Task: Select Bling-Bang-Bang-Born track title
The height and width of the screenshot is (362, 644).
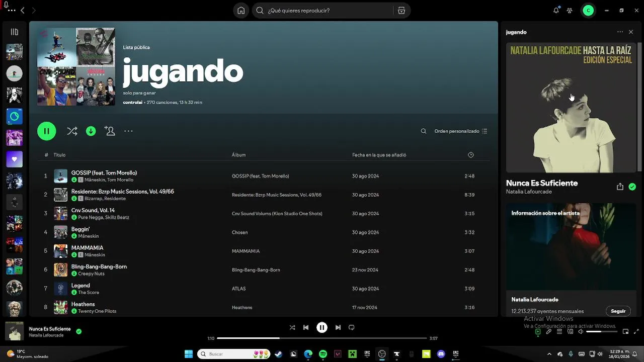Action: point(99,266)
